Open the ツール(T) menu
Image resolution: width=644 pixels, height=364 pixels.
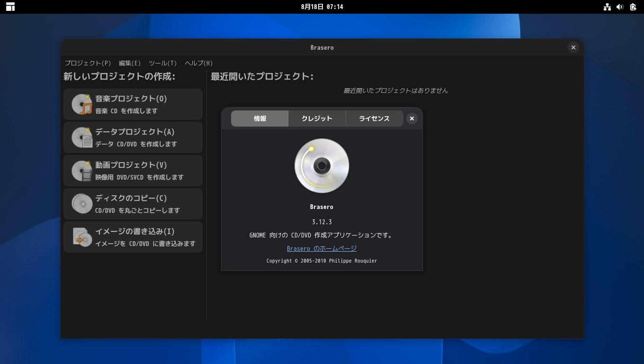click(163, 63)
